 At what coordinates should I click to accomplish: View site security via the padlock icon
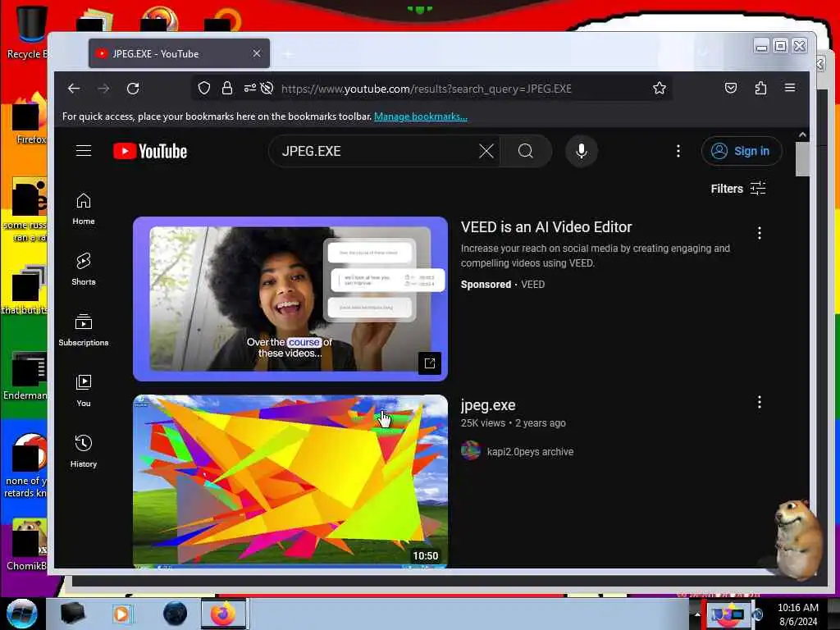pyautogui.click(x=227, y=88)
